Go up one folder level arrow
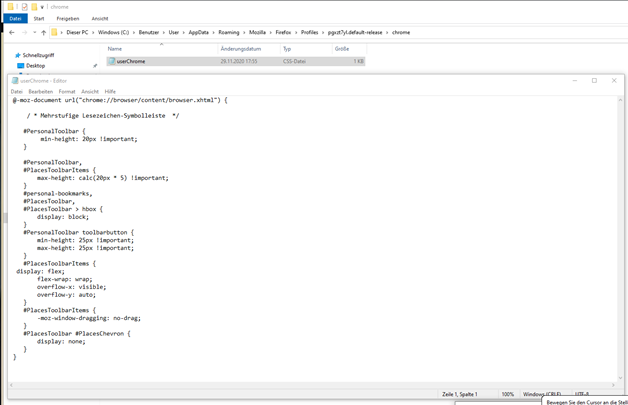This screenshot has width=628, height=405. [43, 32]
